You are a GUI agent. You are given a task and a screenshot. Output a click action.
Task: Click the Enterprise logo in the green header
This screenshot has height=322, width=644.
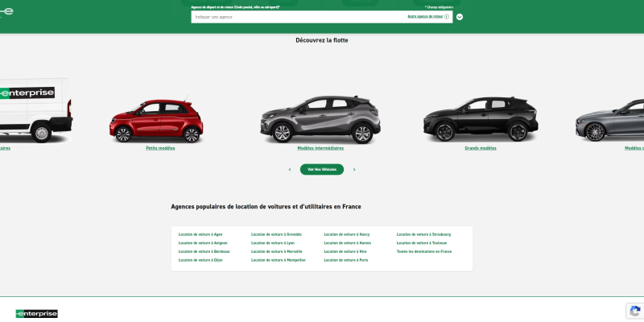[6, 11]
